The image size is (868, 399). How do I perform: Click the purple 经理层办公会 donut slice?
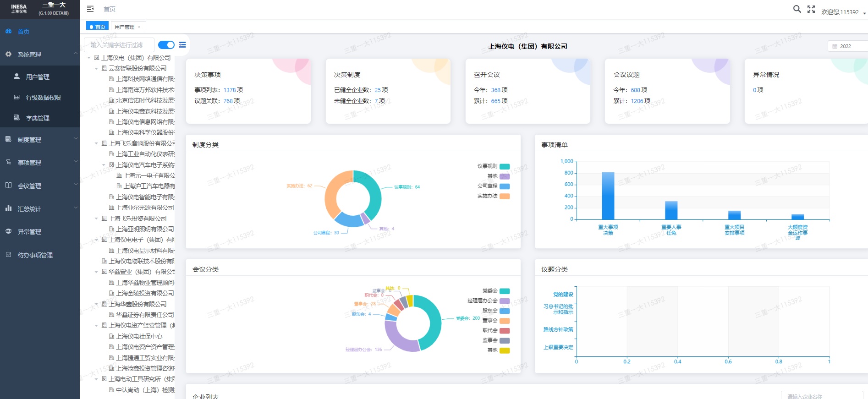(x=399, y=339)
